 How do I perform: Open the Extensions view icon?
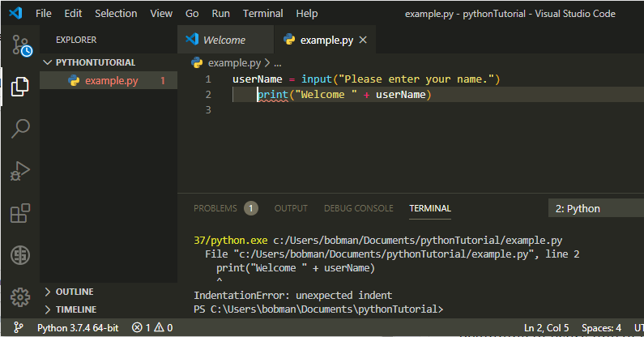[x=20, y=213]
